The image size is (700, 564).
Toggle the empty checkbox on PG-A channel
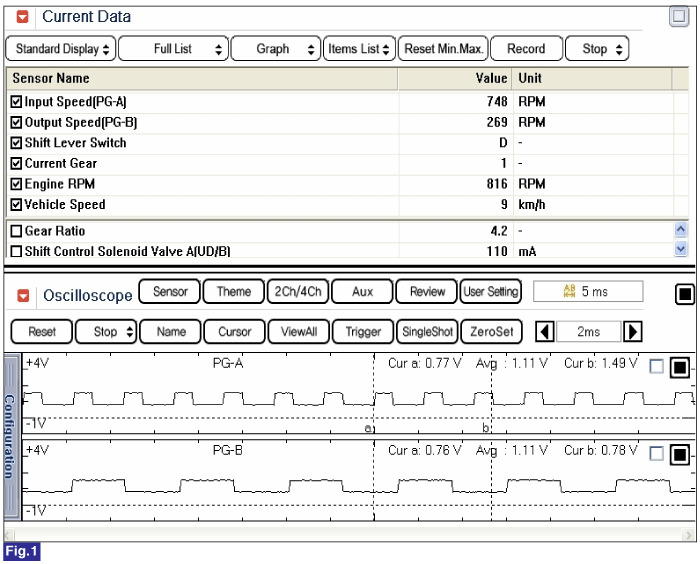[656, 367]
